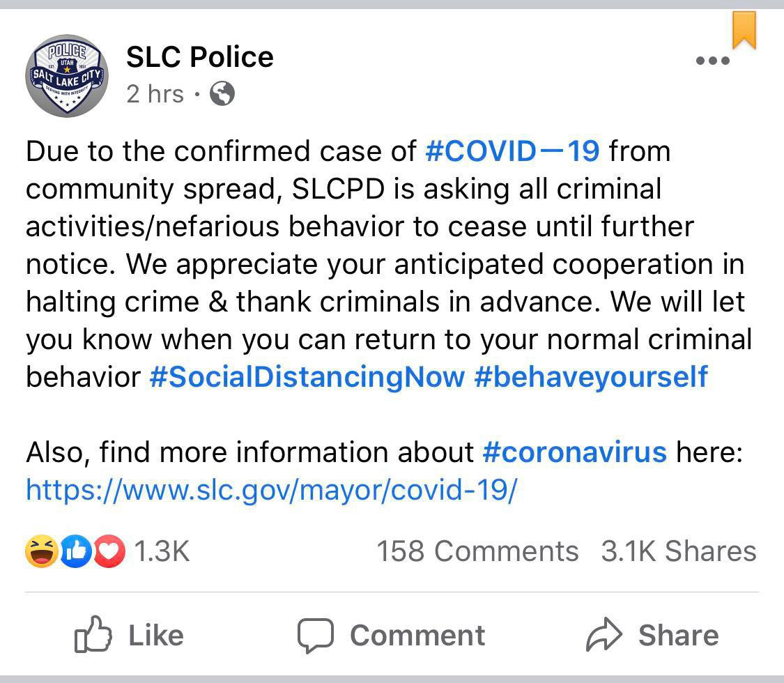Open the SLC Police page name
The width and height of the screenshot is (784, 683).
(x=199, y=57)
